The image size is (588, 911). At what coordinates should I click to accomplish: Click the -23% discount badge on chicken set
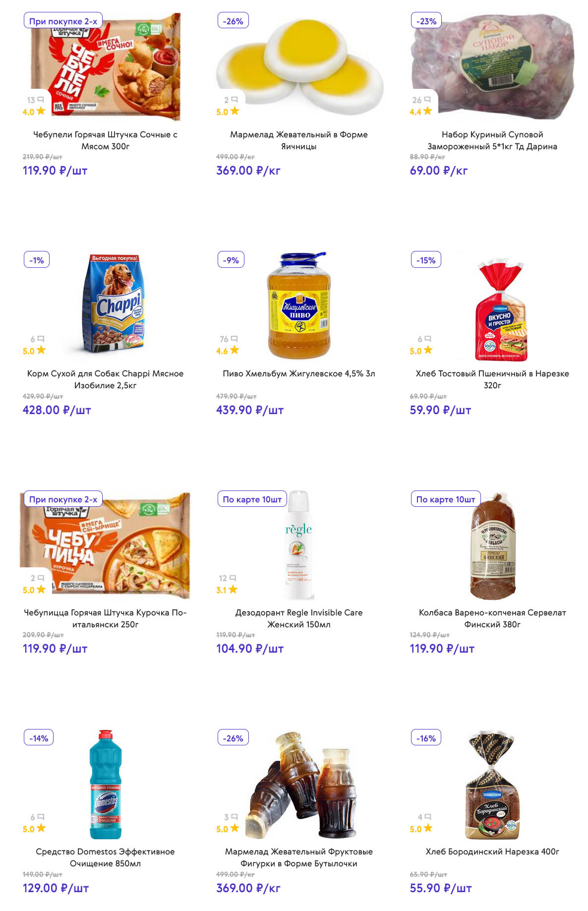[x=426, y=21]
